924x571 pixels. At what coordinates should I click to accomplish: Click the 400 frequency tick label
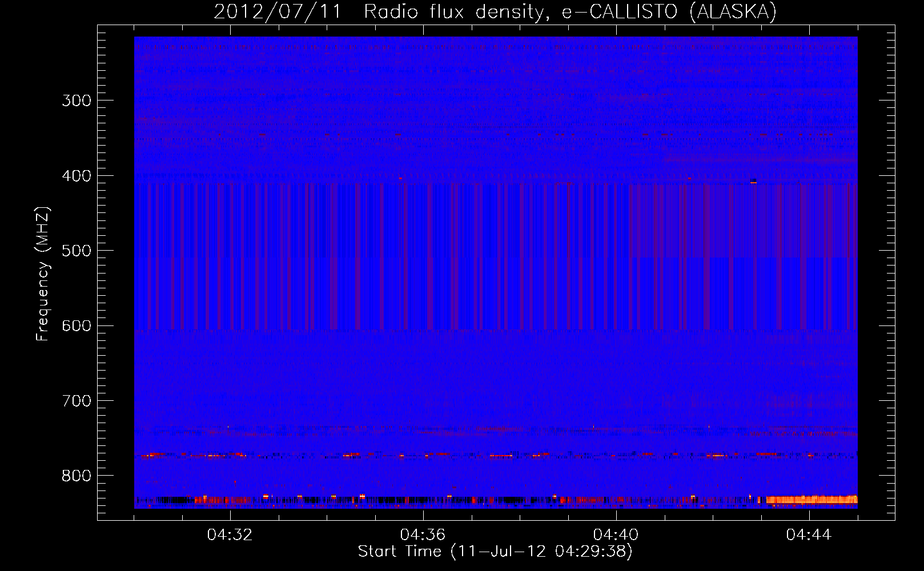tap(77, 176)
